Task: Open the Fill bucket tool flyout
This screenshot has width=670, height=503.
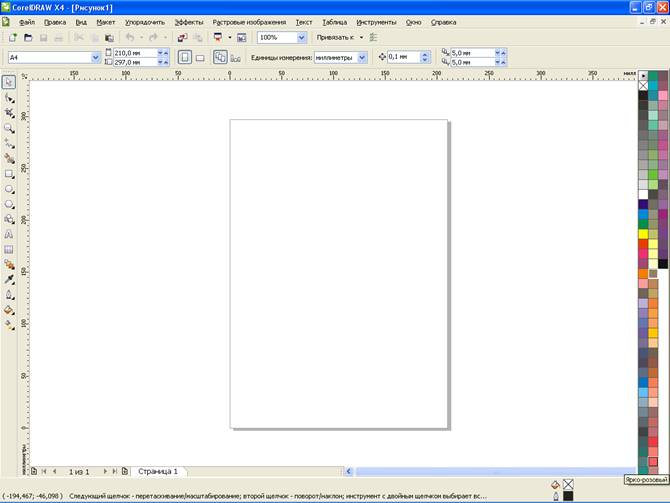Action: point(9,310)
